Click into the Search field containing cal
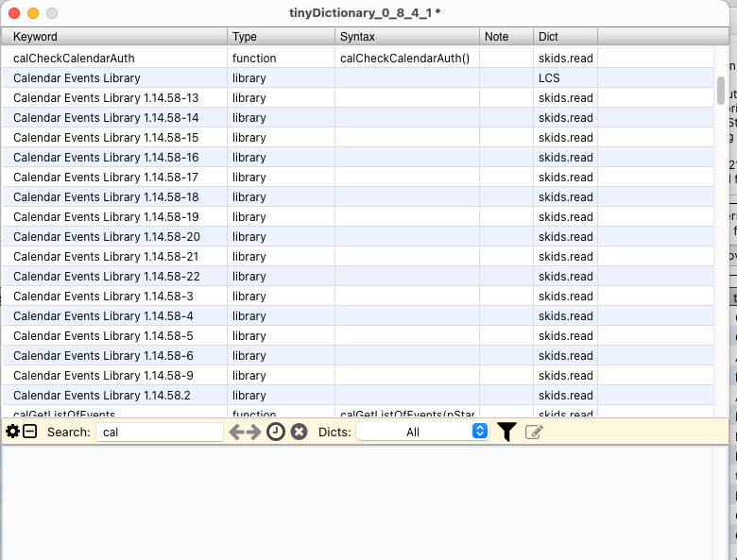This screenshot has width=737, height=560. (159, 432)
